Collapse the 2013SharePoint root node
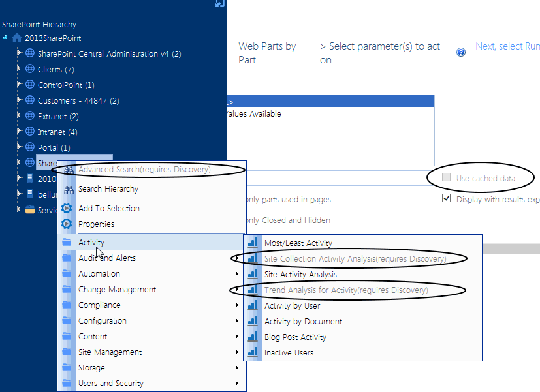The height and width of the screenshot is (392, 540). [x=3, y=37]
